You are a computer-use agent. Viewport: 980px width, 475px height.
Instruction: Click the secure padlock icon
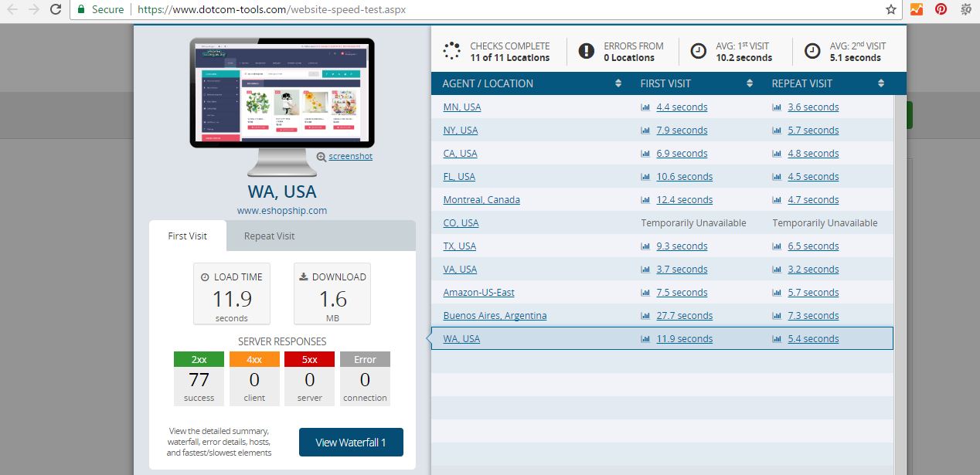81,9
